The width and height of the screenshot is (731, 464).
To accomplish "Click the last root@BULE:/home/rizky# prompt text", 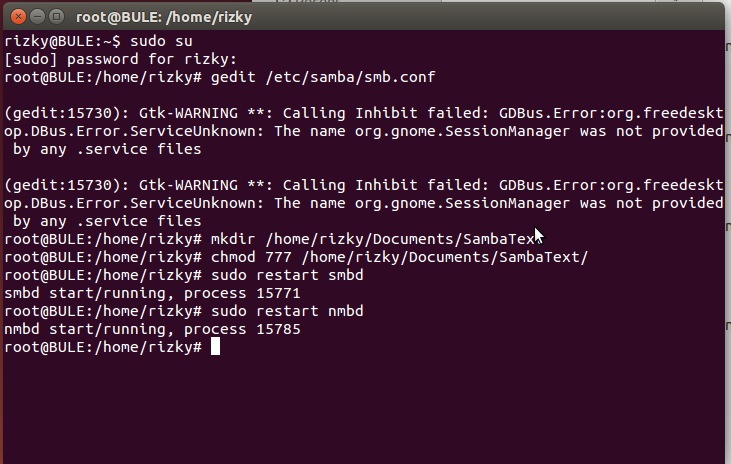I will click(x=103, y=347).
